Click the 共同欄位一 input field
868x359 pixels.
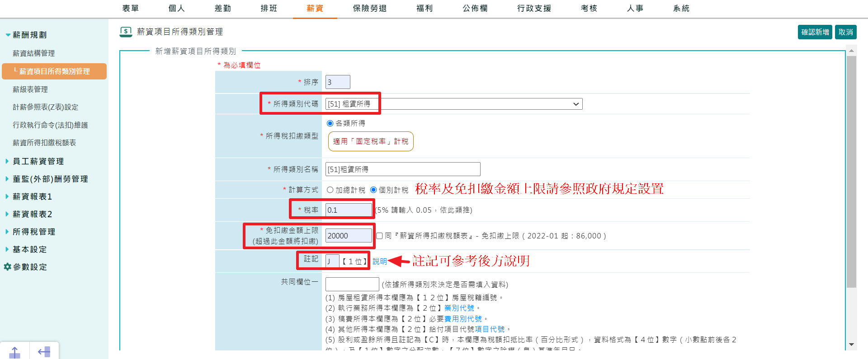(x=352, y=284)
